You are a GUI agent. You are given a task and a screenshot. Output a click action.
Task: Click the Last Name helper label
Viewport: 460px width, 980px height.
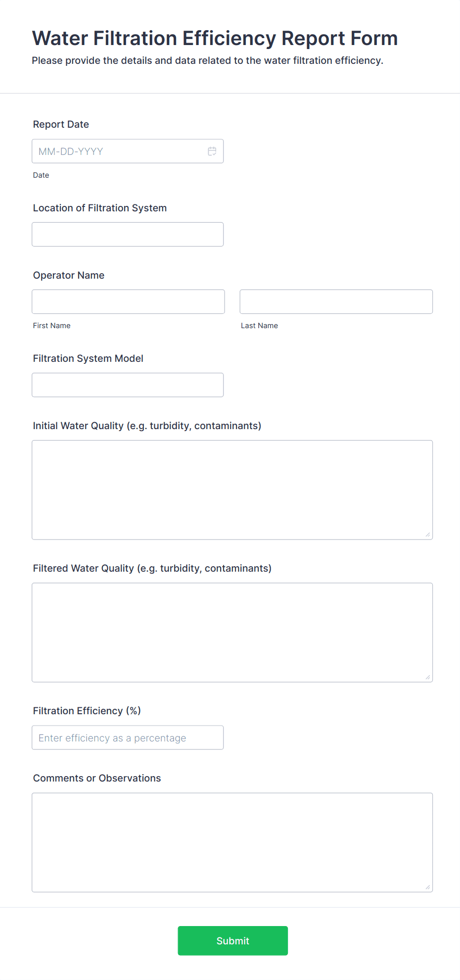point(259,325)
